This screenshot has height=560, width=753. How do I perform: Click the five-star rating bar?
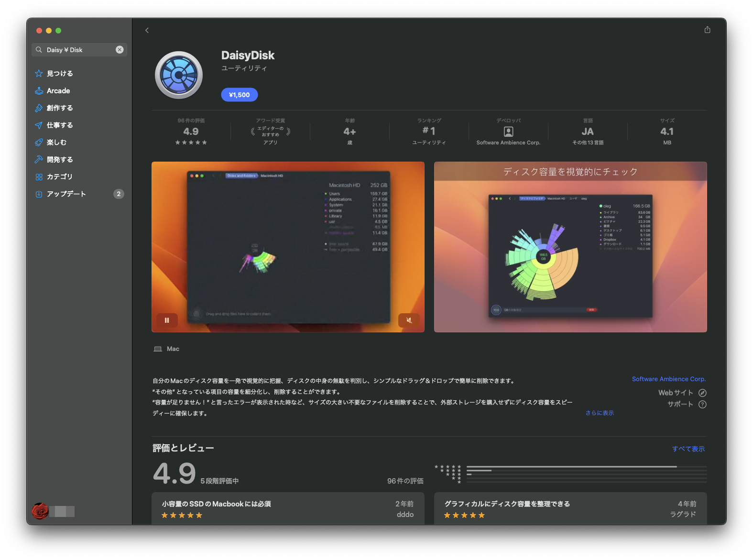coord(587,466)
